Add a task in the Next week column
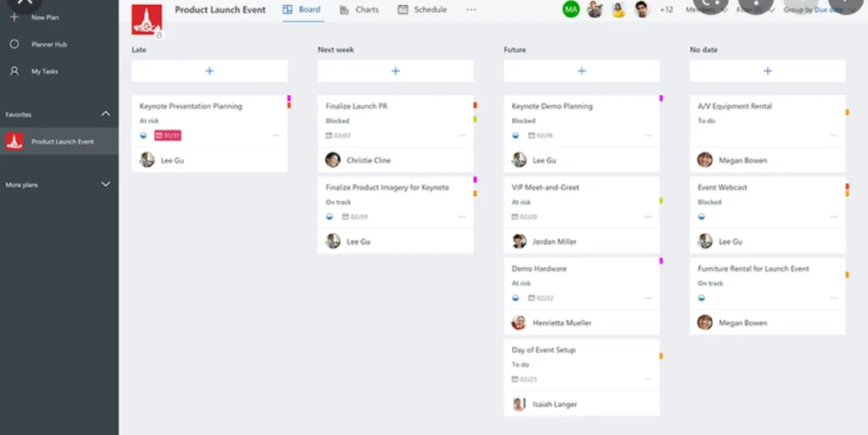 395,71
